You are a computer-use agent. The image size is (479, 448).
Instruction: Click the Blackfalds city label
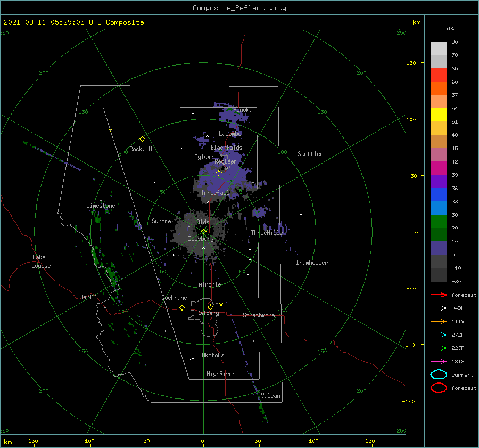pos(226,148)
